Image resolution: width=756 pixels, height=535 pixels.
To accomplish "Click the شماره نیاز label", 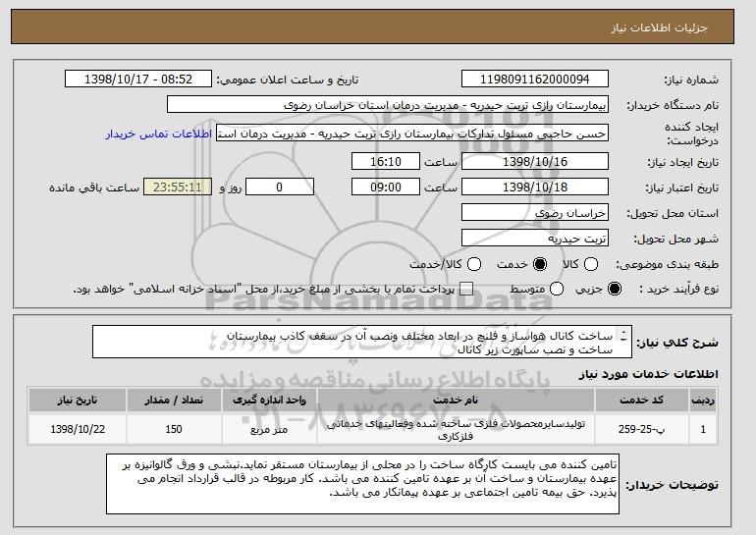I will tap(691, 80).
